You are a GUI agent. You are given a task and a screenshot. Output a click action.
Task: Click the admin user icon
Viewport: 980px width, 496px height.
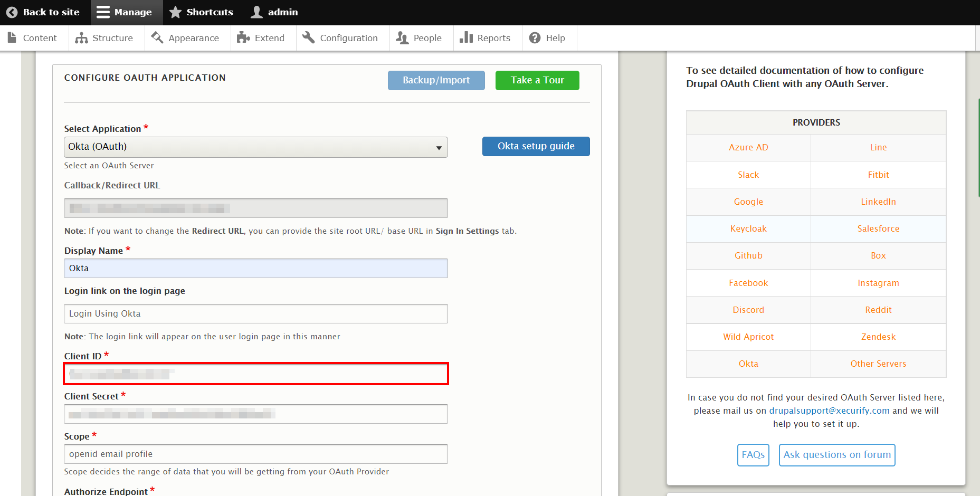(256, 12)
